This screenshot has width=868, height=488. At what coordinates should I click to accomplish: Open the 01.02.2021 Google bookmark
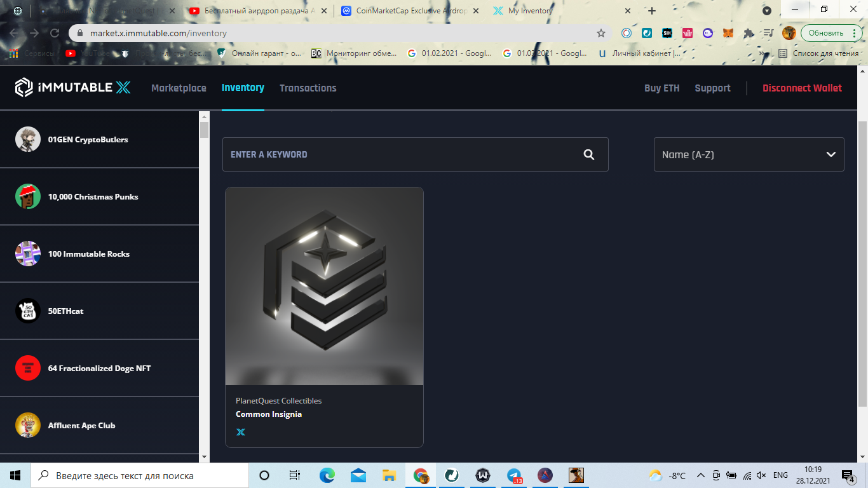pyautogui.click(x=449, y=53)
